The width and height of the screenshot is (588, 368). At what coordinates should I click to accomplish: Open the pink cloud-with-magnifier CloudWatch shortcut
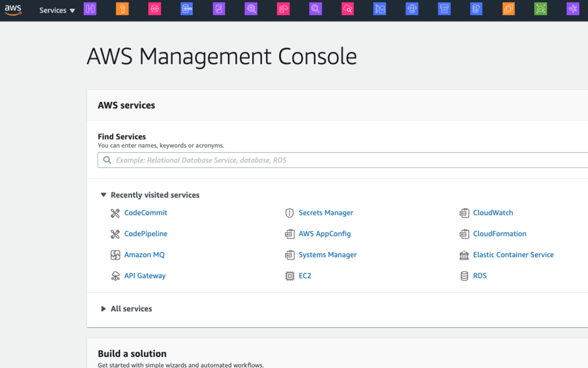(x=348, y=8)
